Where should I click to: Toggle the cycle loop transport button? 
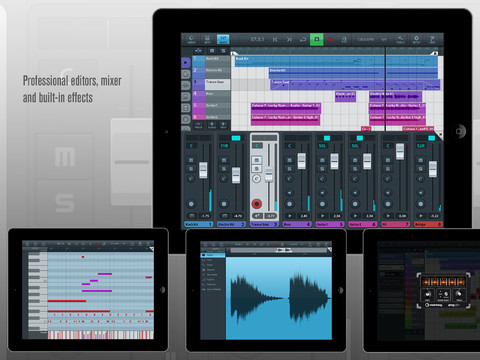(303, 40)
